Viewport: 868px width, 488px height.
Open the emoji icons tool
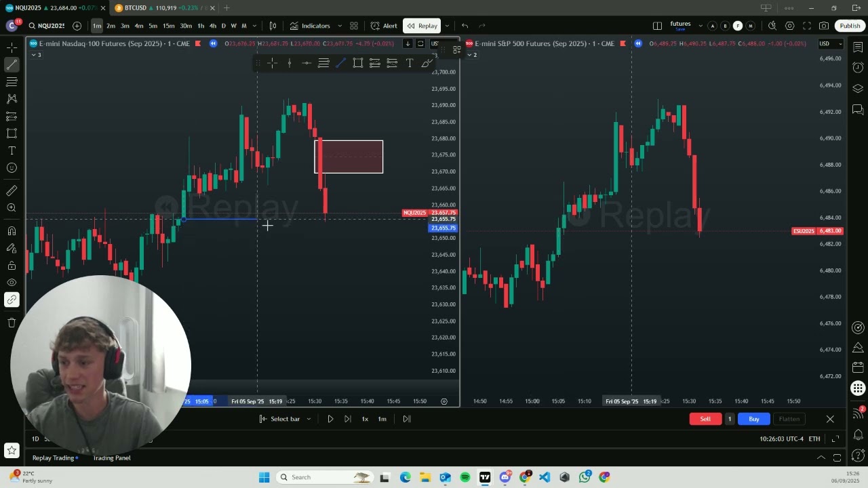click(12, 168)
